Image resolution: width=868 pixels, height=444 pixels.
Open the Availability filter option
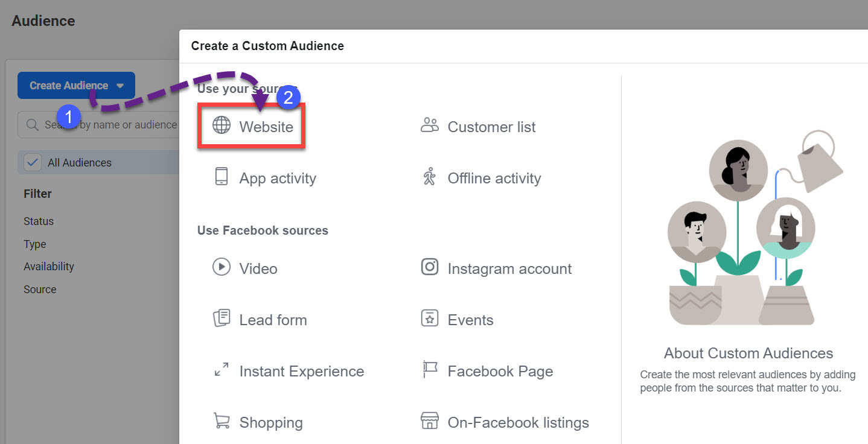[x=49, y=267]
